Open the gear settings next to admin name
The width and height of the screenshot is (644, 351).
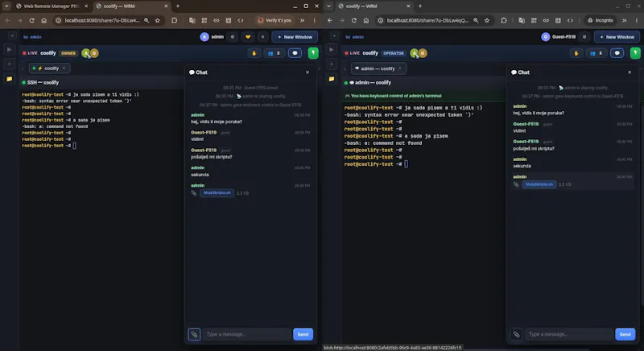point(233,37)
